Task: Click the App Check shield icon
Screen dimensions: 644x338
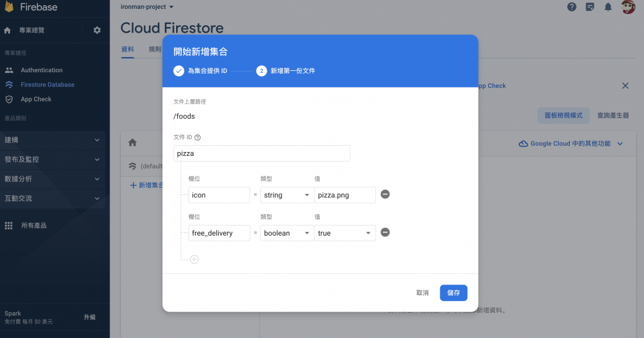Action: point(9,99)
